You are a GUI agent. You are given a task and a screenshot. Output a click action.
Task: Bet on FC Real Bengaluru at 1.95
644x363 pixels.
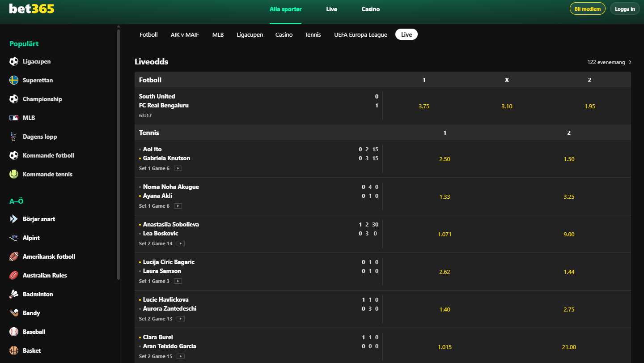tap(590, 107)
